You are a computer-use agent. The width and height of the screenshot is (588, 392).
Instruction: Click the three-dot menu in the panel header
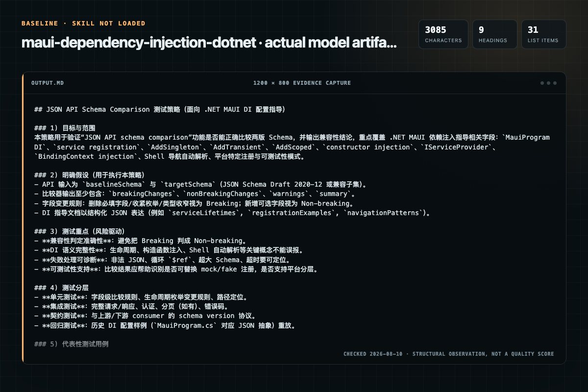click(548, 83)
